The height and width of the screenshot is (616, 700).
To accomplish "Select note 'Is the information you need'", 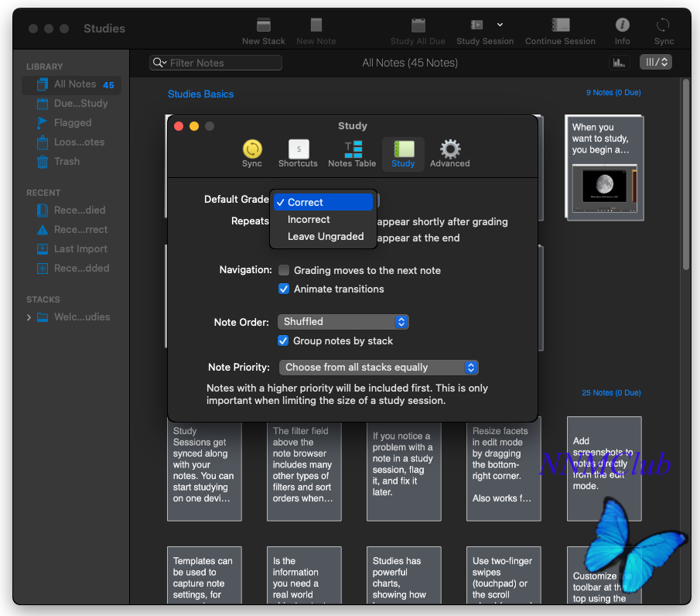I will [304, 576].
